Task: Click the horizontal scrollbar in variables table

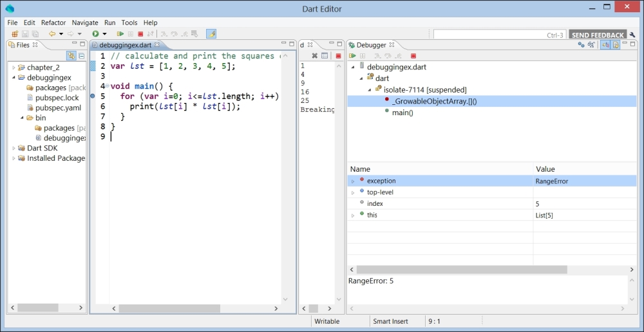Action: point(462,270)
